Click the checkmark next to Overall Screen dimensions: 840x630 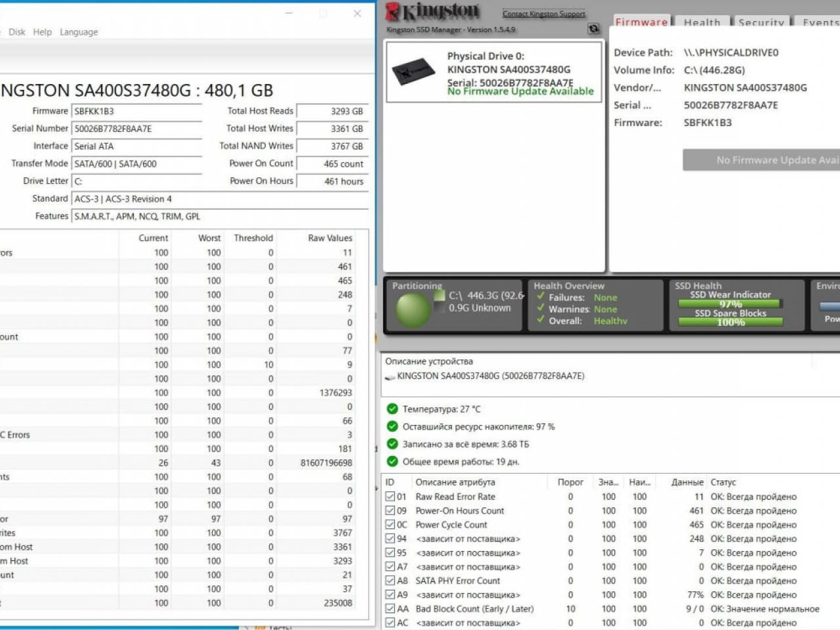tap(541, 320)
